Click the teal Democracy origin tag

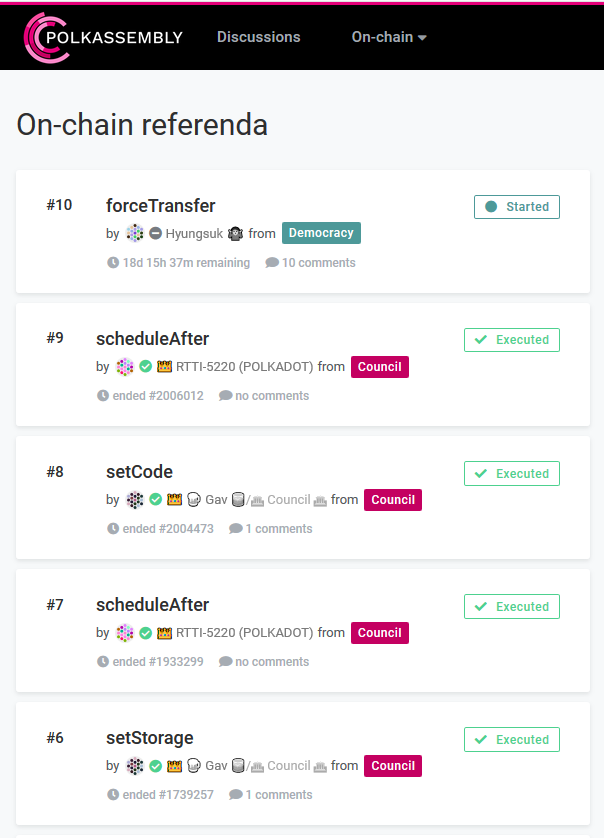coord(321,233)
